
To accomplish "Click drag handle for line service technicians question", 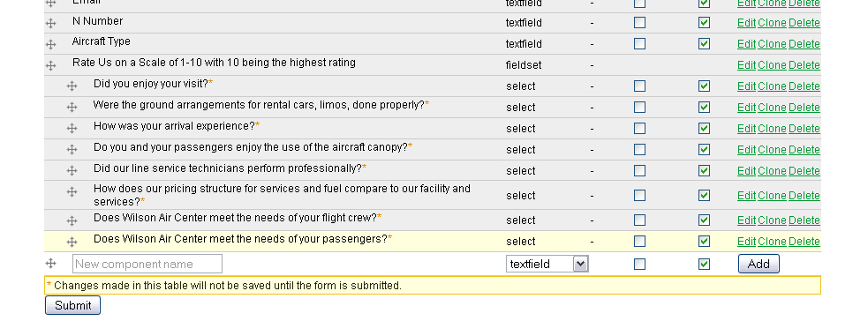I will (72, 171).
